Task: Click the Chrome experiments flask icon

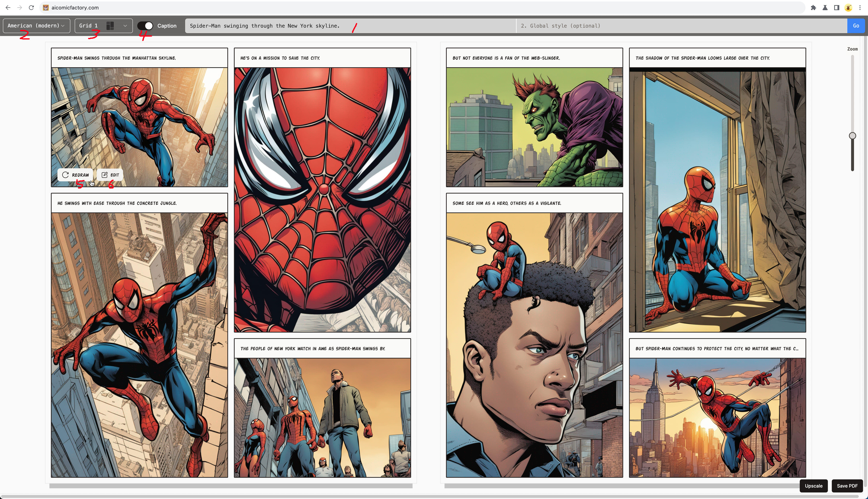Action: tap(825, 7)
